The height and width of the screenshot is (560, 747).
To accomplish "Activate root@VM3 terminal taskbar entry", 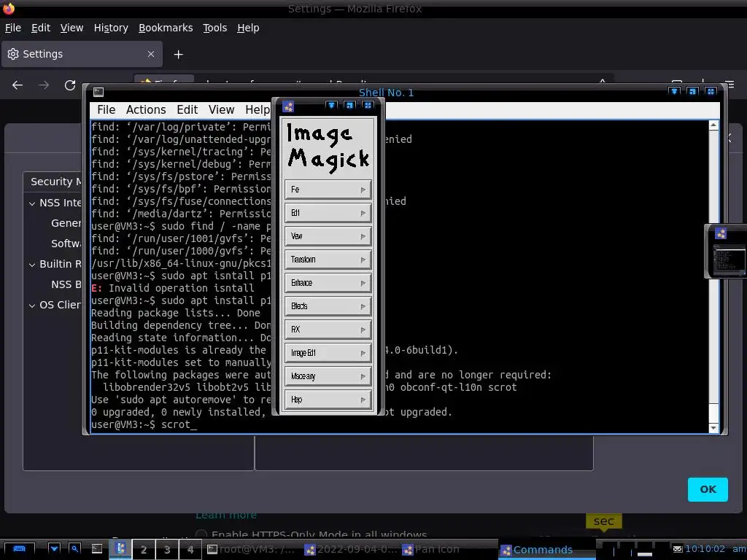I will click(x=252, y=550).
